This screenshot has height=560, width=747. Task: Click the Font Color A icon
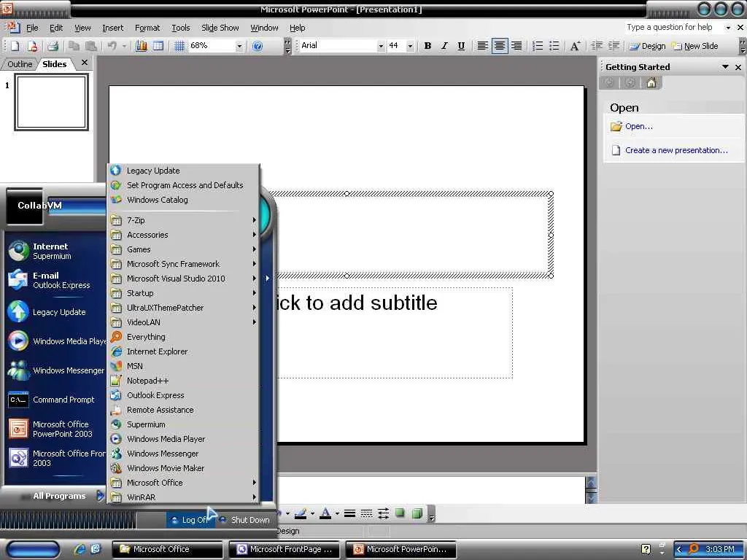[x=325, y=513]
